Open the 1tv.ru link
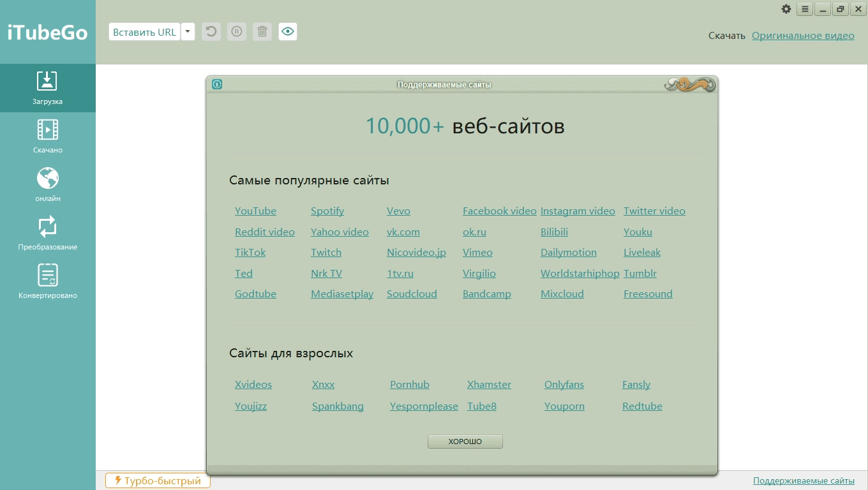The image size is (868, 490). click(400, 274)
